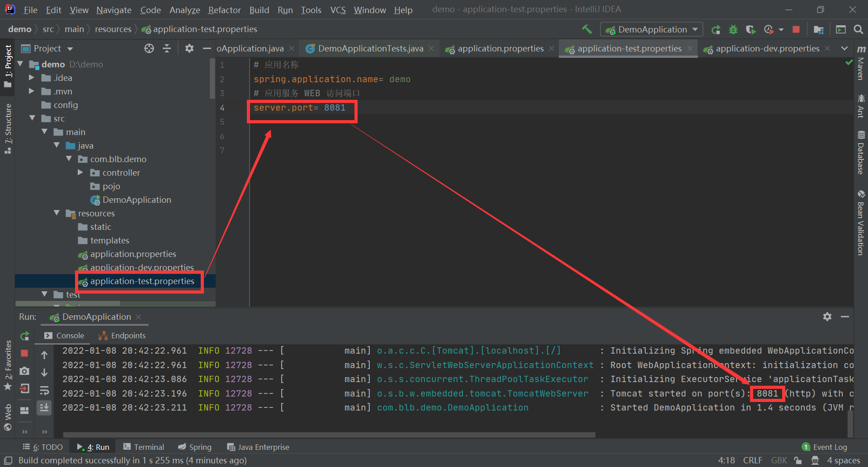This screenshot has height=467, width=868.
Task: Click the GBK encoding in status bar
Action: (x=779, y=460)
